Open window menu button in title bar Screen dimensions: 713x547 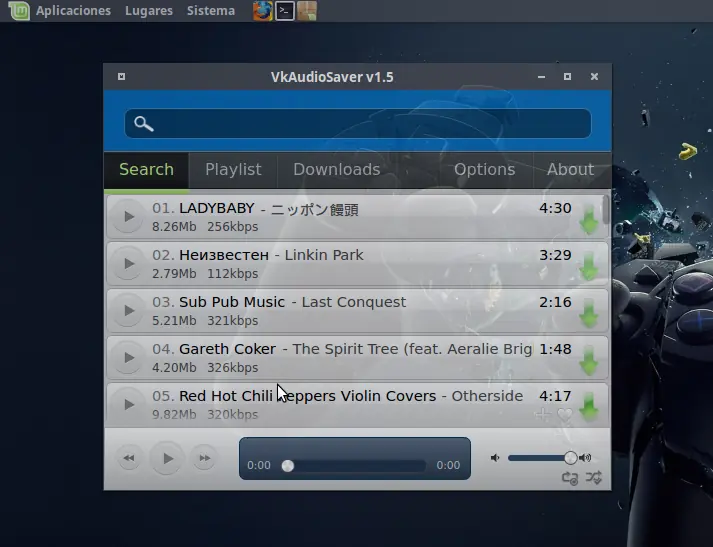tap(121, 76)
